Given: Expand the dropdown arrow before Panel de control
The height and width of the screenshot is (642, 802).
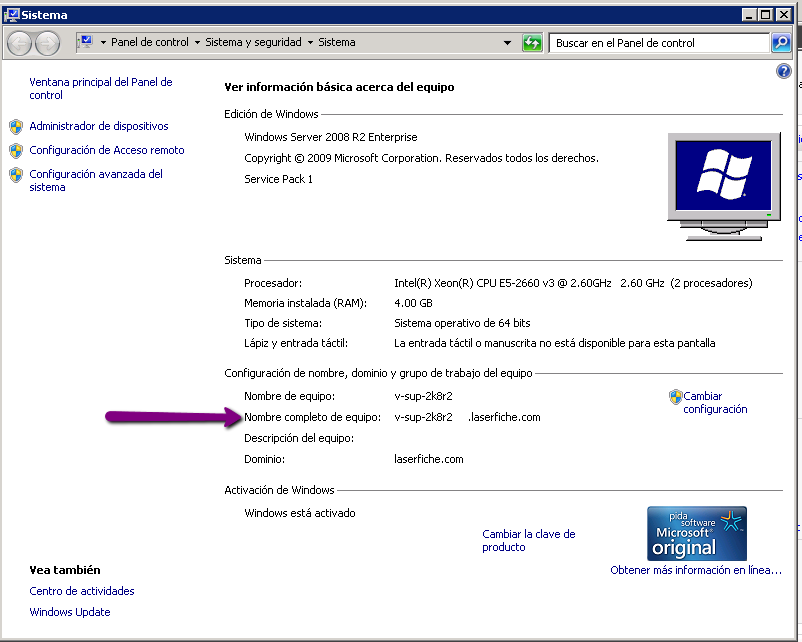Looking at the screenshot, I should tap(103, 42).
